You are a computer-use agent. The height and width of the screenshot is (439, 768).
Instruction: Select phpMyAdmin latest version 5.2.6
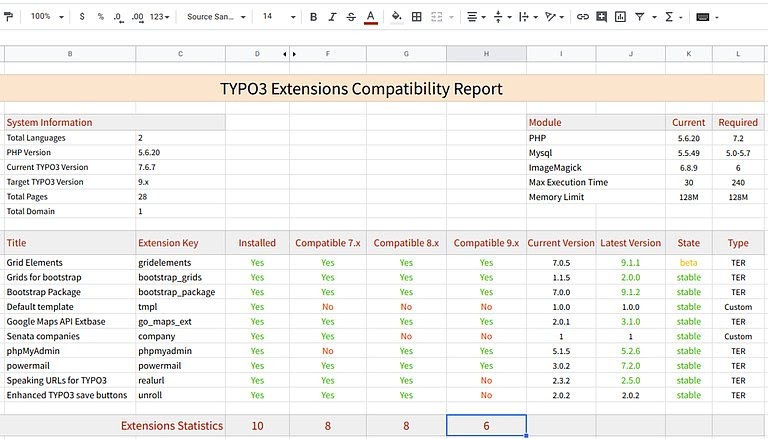click(630, 351)
